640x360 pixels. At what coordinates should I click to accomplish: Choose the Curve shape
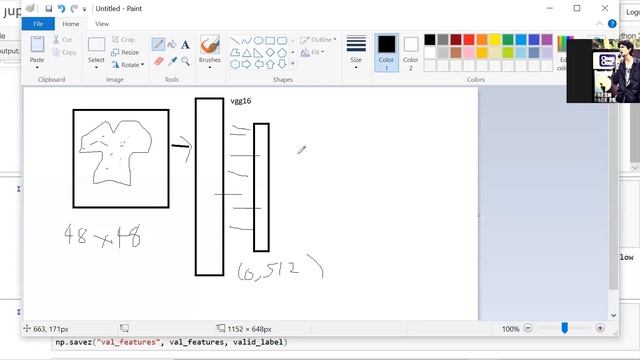[x=247, y=41]
